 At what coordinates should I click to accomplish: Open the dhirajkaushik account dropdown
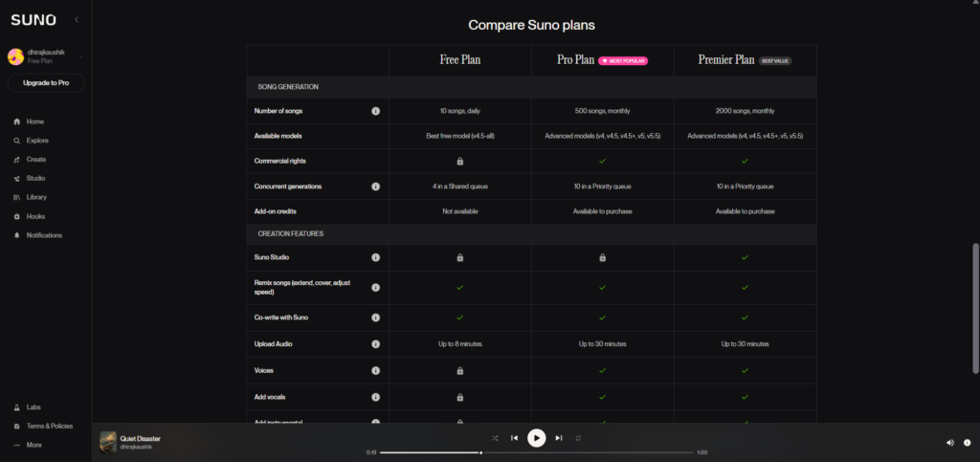coord(46,56)
